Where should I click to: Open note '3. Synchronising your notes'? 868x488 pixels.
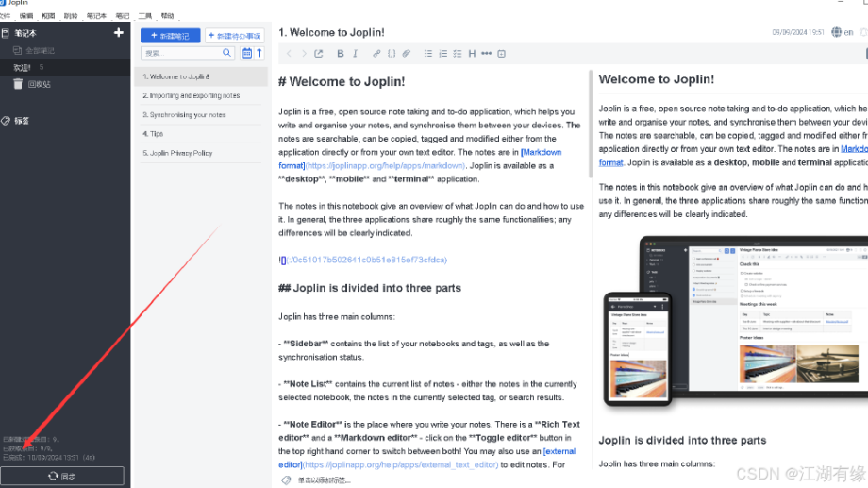(202, 114)
